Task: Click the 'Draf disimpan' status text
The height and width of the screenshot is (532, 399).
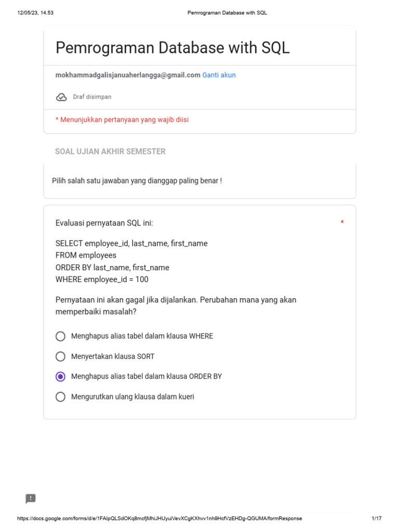Action: pyautogui.click(x=92, y=97)
